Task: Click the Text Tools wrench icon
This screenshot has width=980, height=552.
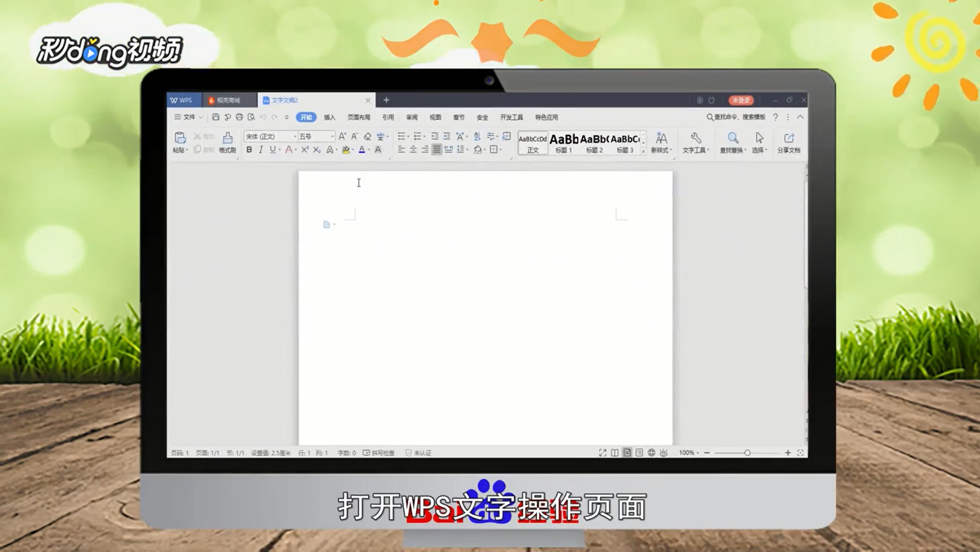Action: [696, 137]
